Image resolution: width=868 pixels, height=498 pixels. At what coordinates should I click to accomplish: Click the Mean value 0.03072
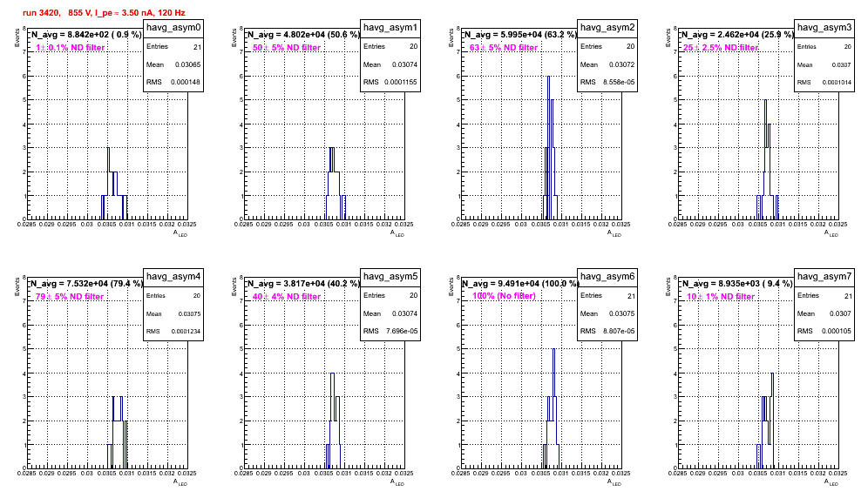point(622,64)
